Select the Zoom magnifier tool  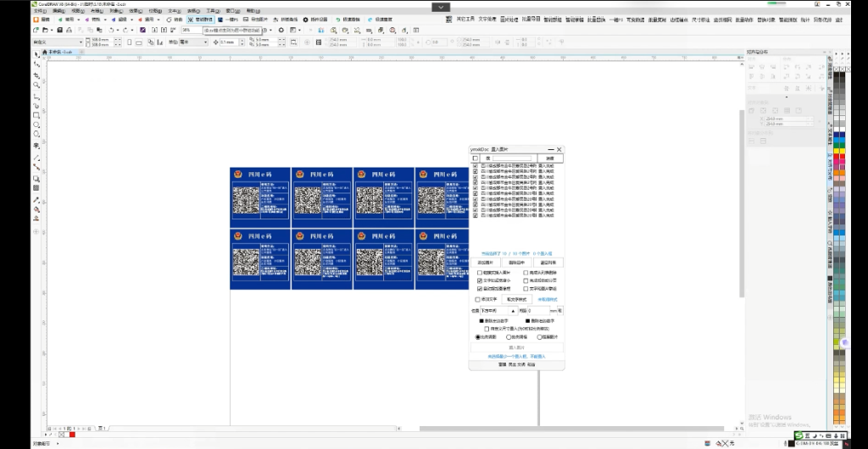point(36,85)
